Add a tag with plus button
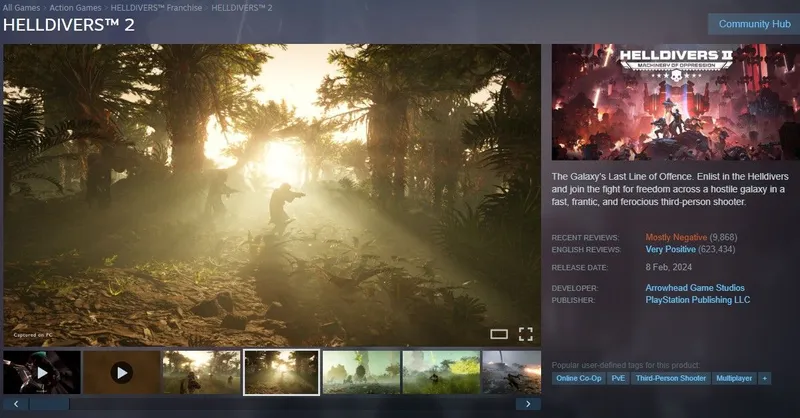The image size is (800, 418). click(764, 378)
